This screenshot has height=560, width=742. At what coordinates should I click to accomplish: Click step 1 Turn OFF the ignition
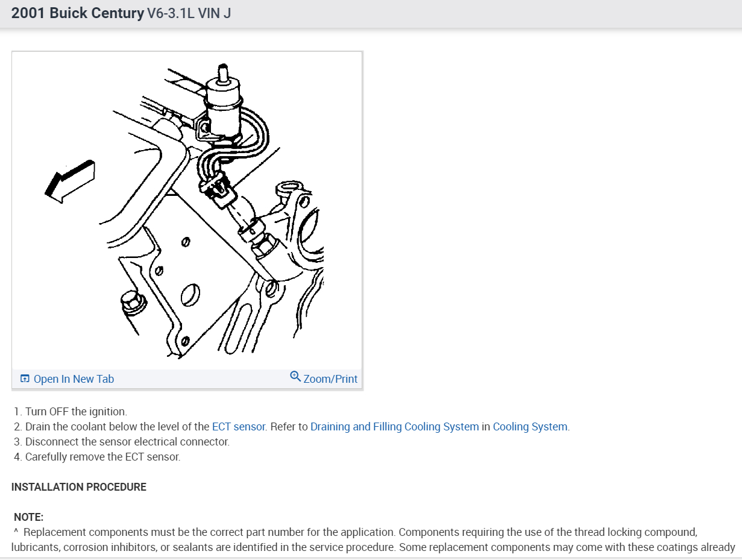(71, 411)
